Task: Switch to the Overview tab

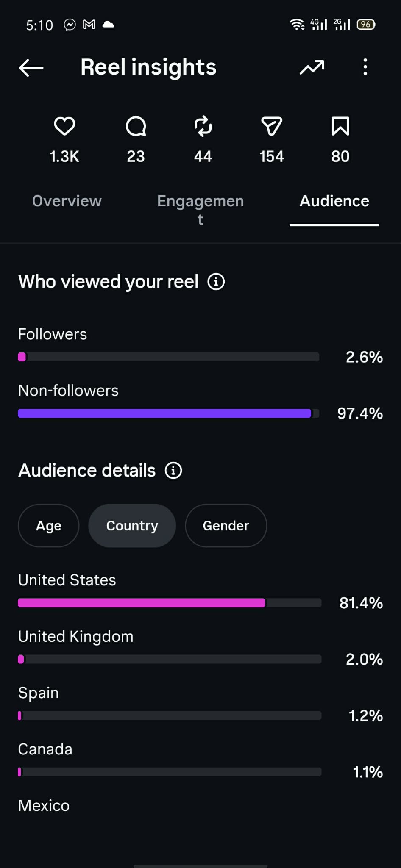Action: (67, 201)
